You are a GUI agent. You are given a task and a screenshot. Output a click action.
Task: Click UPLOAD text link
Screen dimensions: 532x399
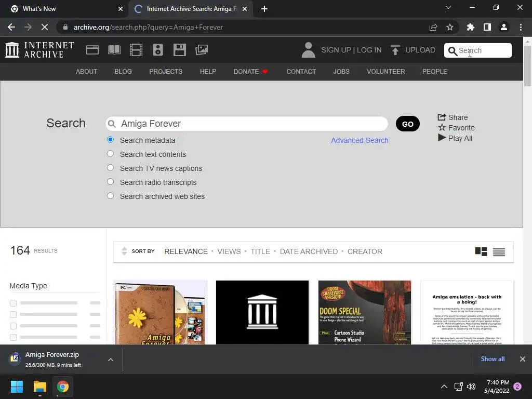(420, 50)
